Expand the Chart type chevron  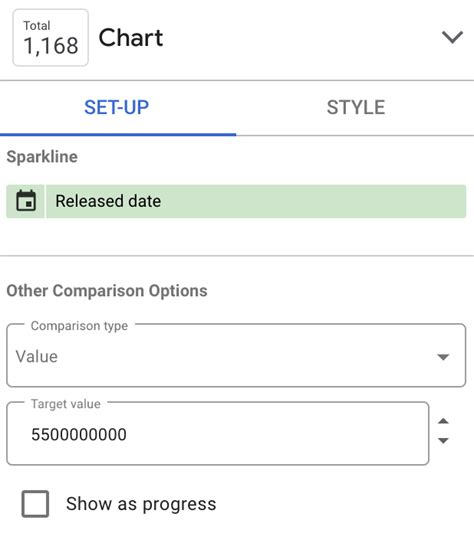tap(452, 37)
